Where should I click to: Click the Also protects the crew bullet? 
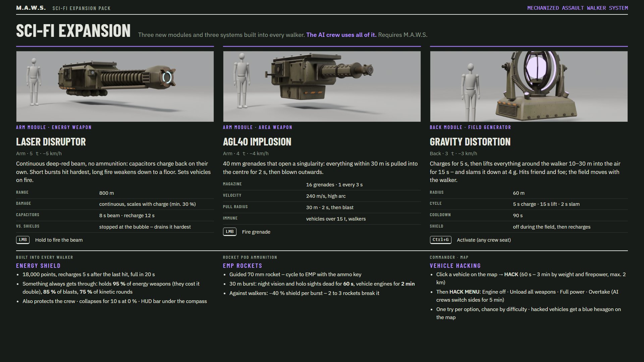(x=114, y=301)
